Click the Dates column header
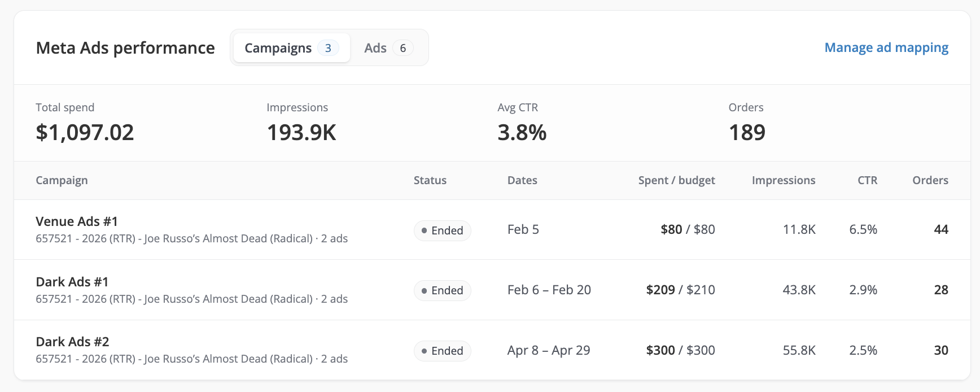The width and height of the screenshot is (980, 392). coord(522,180)
